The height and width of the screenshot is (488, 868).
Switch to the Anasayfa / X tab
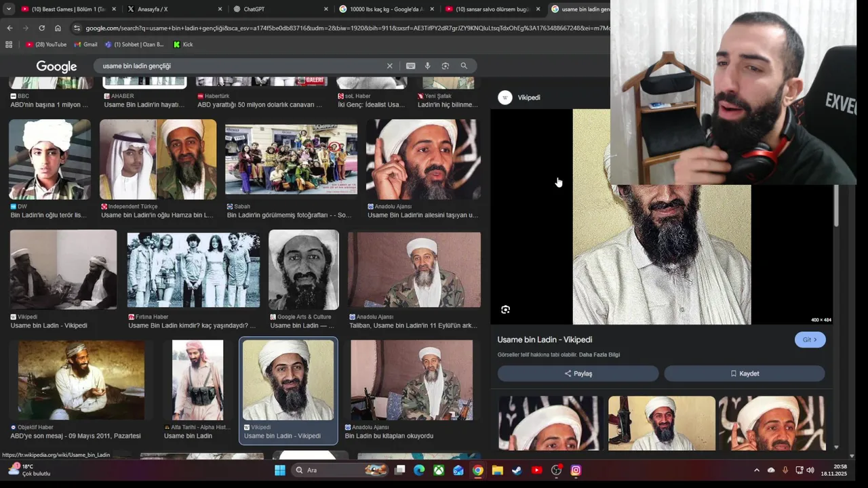(175, 9)
